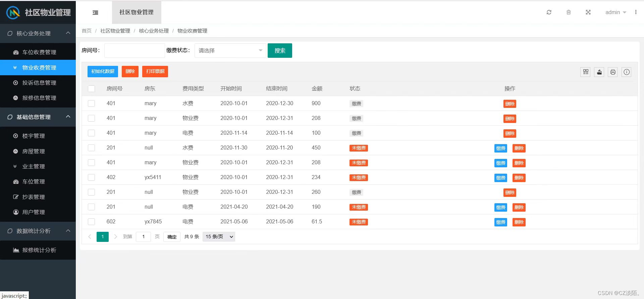Click the 初始化数据 button
Viewport: 644px width, 299px height.
(103, 72)
